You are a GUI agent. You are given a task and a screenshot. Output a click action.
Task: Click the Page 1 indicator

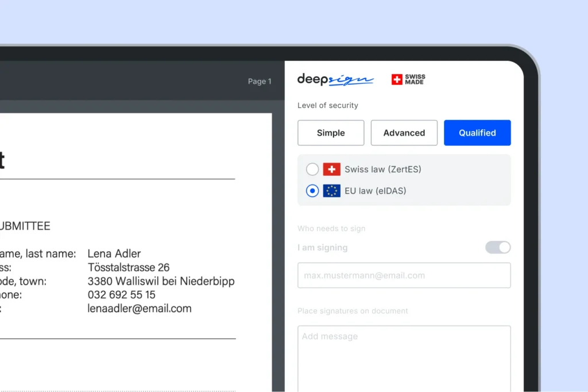pos(260,81)
